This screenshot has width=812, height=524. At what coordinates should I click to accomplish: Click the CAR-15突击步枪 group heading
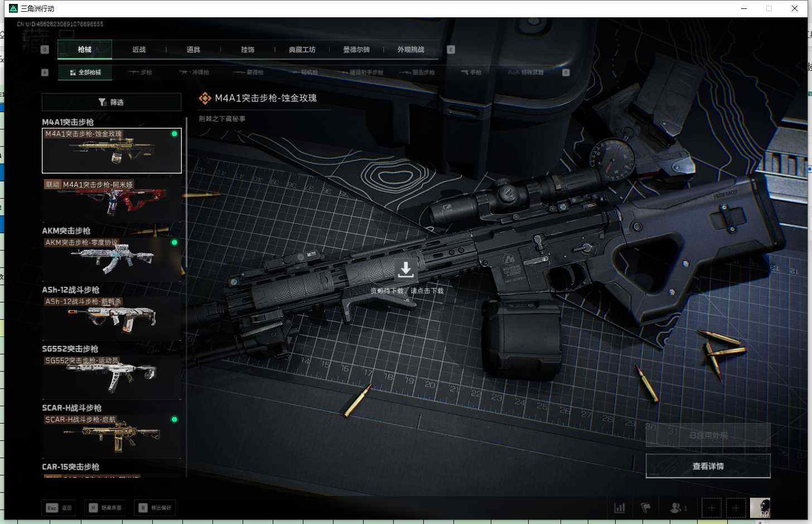click(71, 467)
